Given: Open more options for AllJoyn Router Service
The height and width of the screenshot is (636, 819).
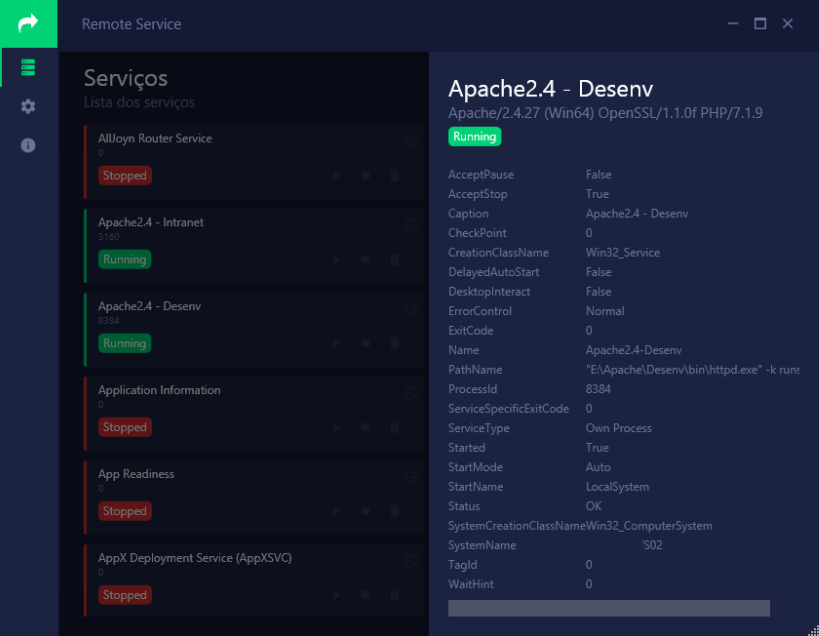Looking at the screenshot, I should 411,142.
